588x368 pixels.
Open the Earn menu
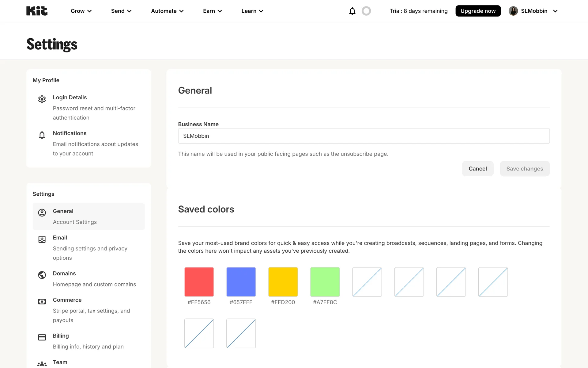(x=212, y=11)
